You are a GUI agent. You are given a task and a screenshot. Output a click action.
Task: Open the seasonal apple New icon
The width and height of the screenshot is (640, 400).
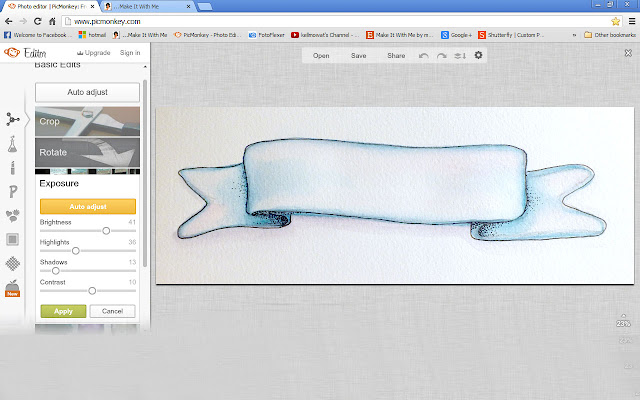(12, 288)
